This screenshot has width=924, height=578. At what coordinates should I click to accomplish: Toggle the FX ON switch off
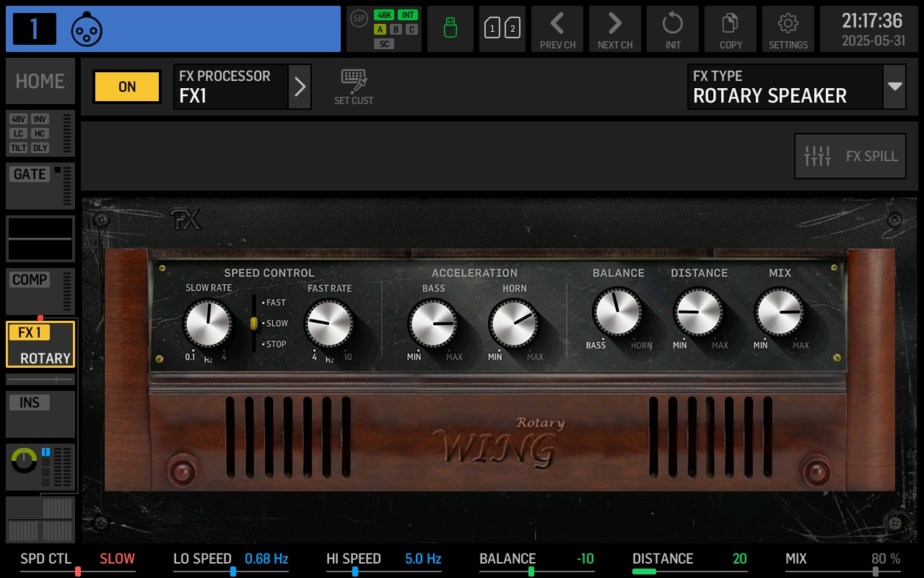tap(127, 87)
